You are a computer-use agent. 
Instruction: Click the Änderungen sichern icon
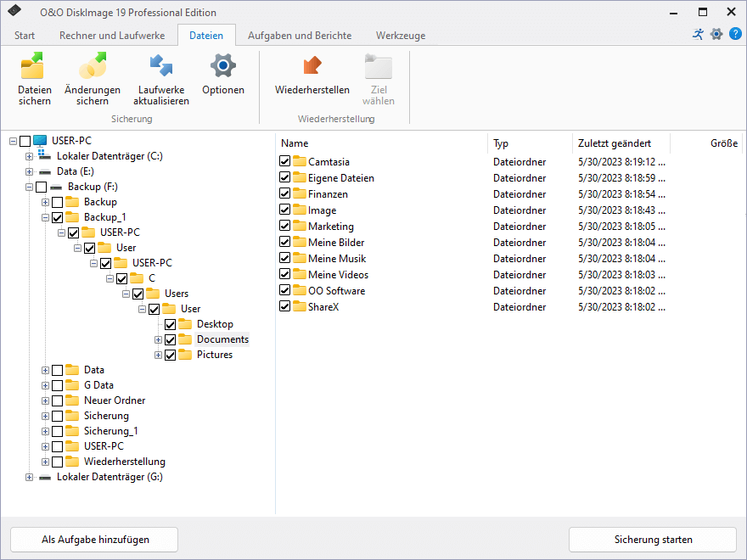(93, 65)
